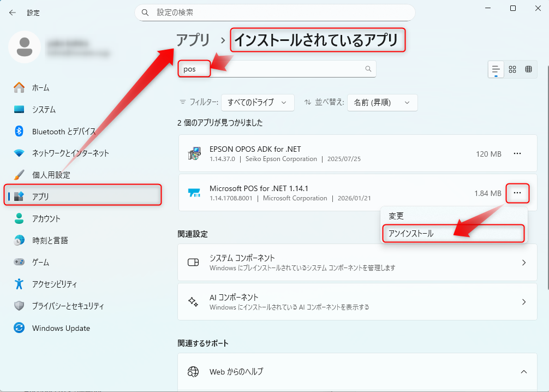The height and width of the screenshot is (392, 549).
Task: Click アプリ breadcrumb link
Action: point(193,40)
